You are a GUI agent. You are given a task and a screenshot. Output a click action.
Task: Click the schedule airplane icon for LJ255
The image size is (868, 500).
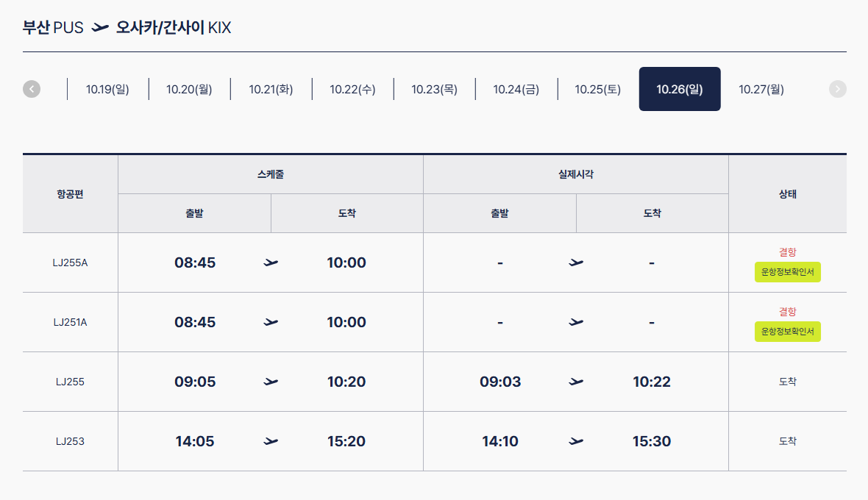coord(271,382)
